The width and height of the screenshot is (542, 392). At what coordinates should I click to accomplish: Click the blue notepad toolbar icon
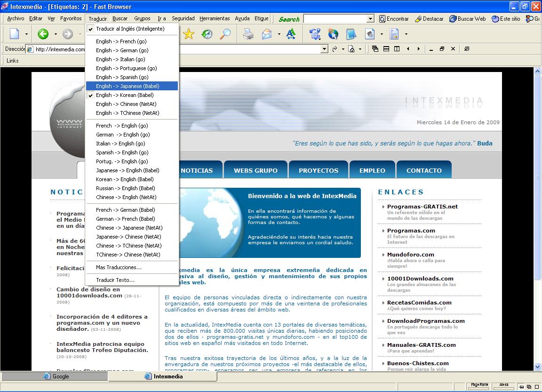(x=351, y=34)
